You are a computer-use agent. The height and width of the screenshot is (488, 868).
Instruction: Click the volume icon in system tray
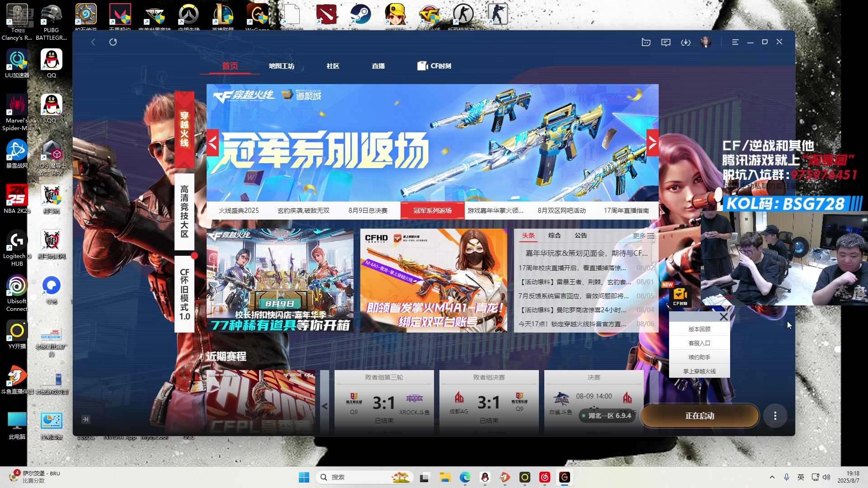[827, 477]
